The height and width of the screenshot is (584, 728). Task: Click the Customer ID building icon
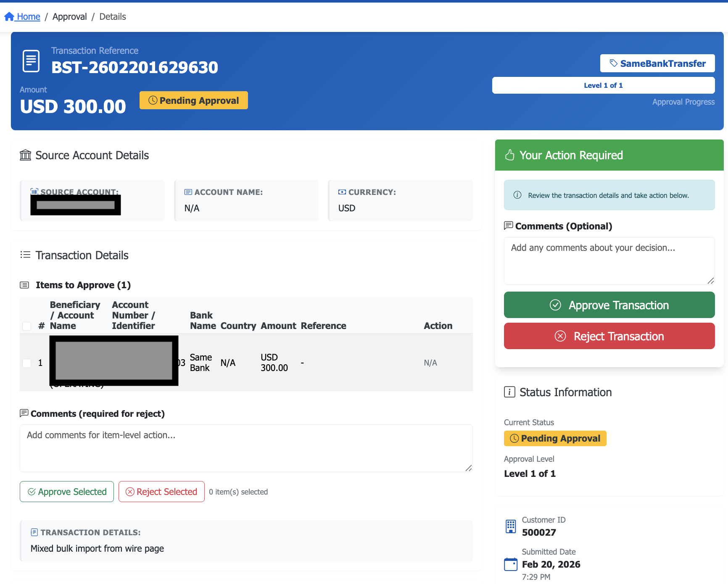(511, 526)
